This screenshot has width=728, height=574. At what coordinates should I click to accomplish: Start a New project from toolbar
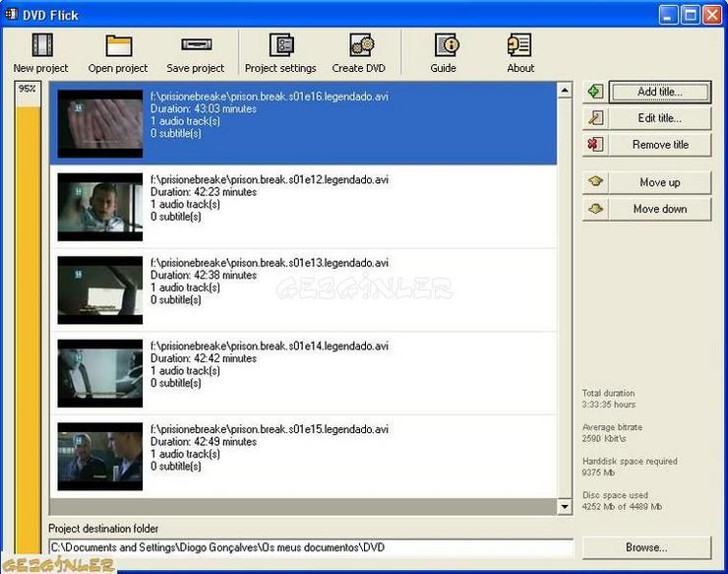click(x=41, y=53)
